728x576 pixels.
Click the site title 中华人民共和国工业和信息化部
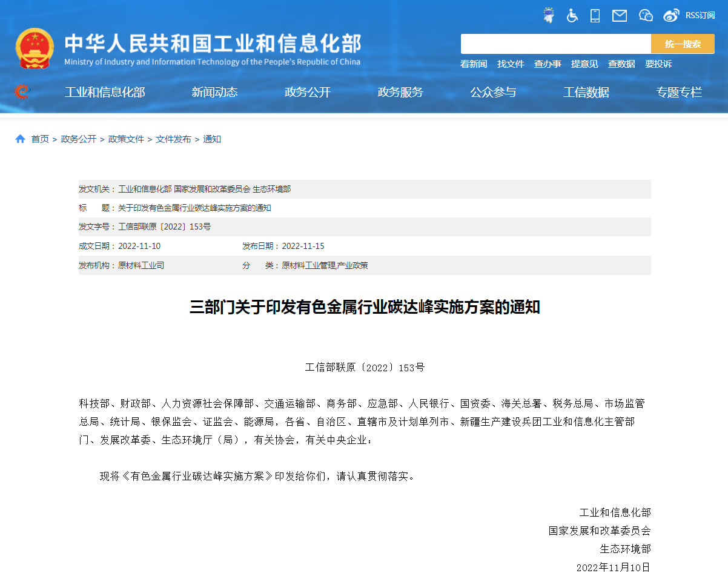(x=213, y=43)
